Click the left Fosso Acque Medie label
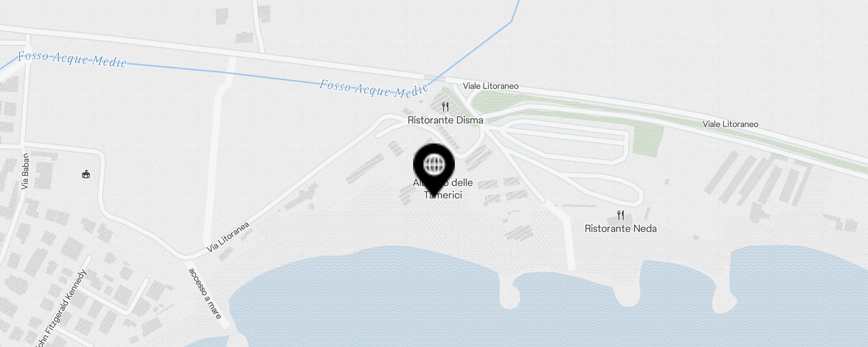 pos(72,59)
